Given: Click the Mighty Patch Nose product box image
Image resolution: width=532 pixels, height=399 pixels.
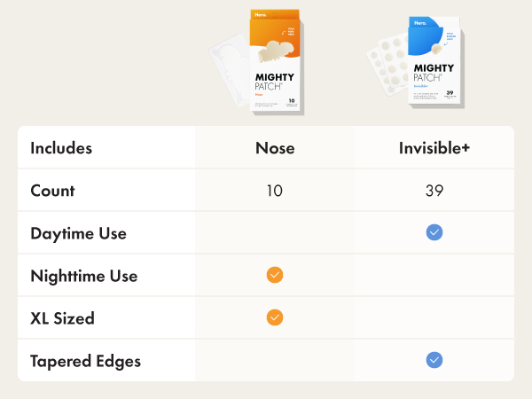Looking at the screenshot, I should [x=276, y=61].
